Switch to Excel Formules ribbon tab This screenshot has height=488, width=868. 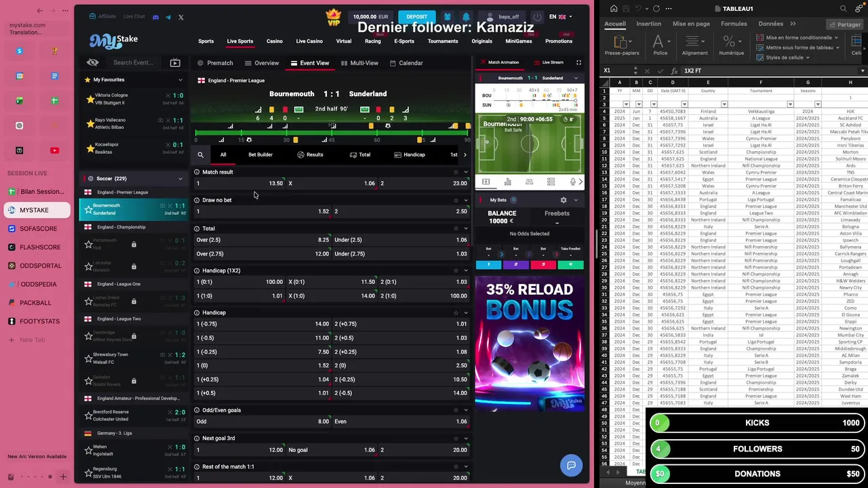(x=734, y=24)
